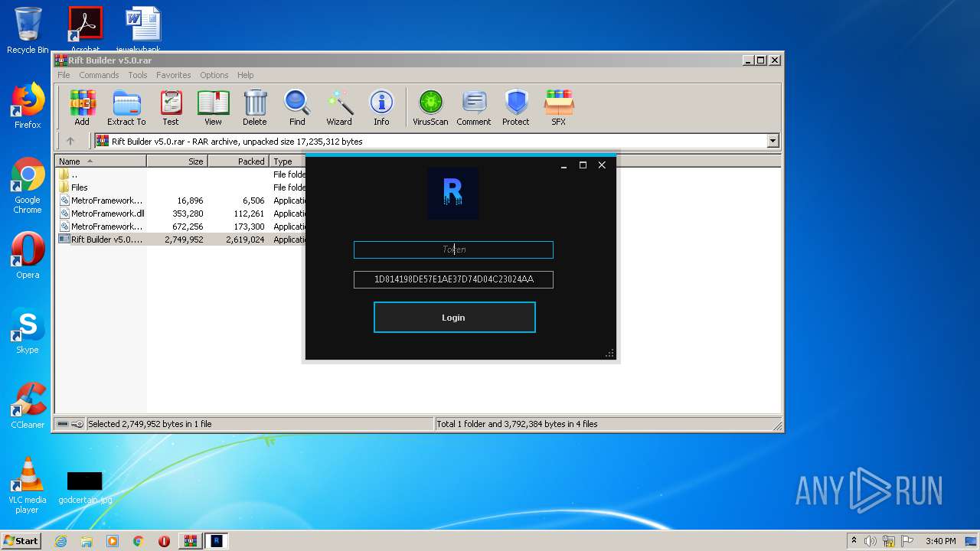Select the godcertain.jpg desktop file
980x551 pixels.
85,487
